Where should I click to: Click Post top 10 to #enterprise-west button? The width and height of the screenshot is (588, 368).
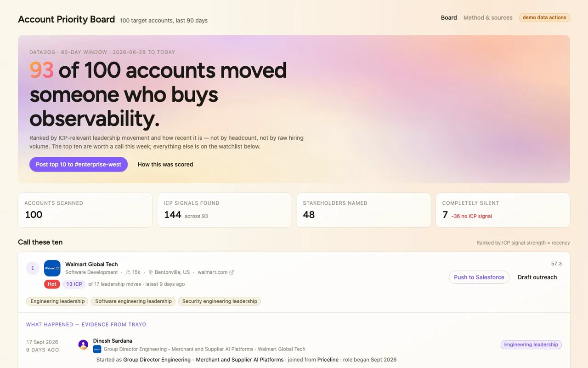pyautogui.click(x=79, y=164)
